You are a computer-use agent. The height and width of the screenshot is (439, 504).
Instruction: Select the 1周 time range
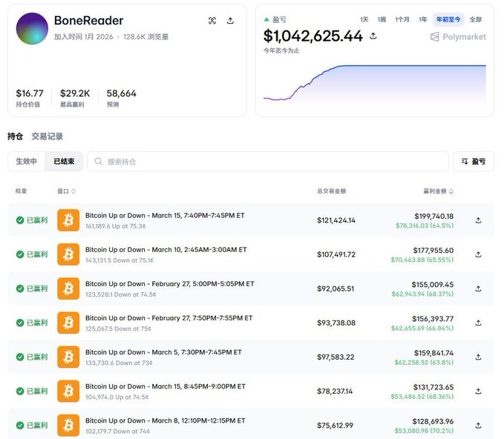[382, 19]
